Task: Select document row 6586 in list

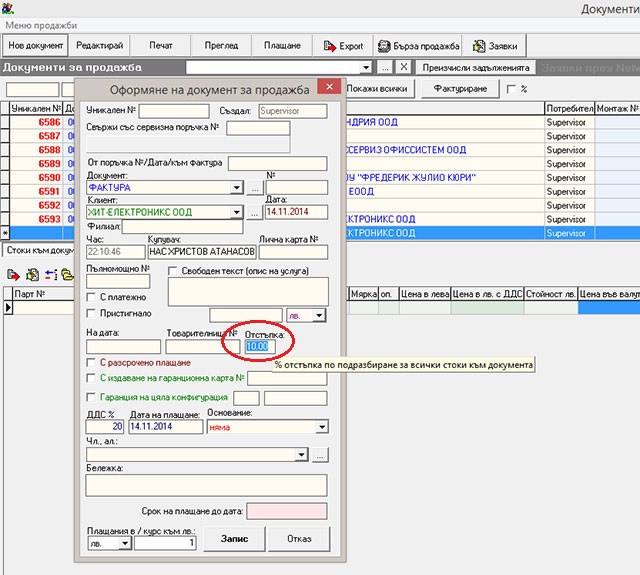Action: click(x=35, y=122)
